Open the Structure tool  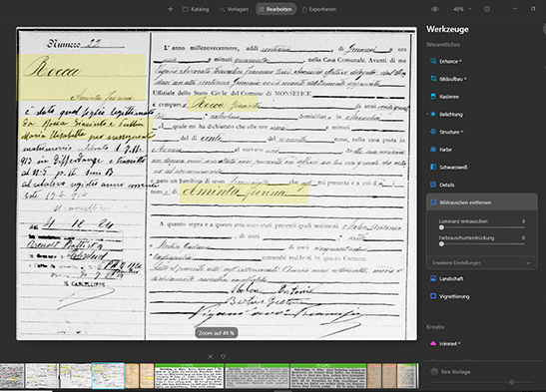point(449,133)
